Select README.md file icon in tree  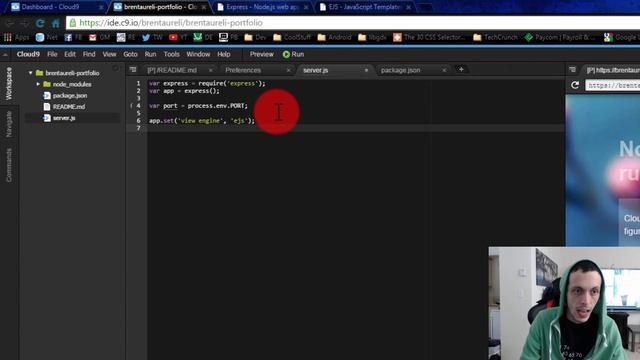pos(47,107)
